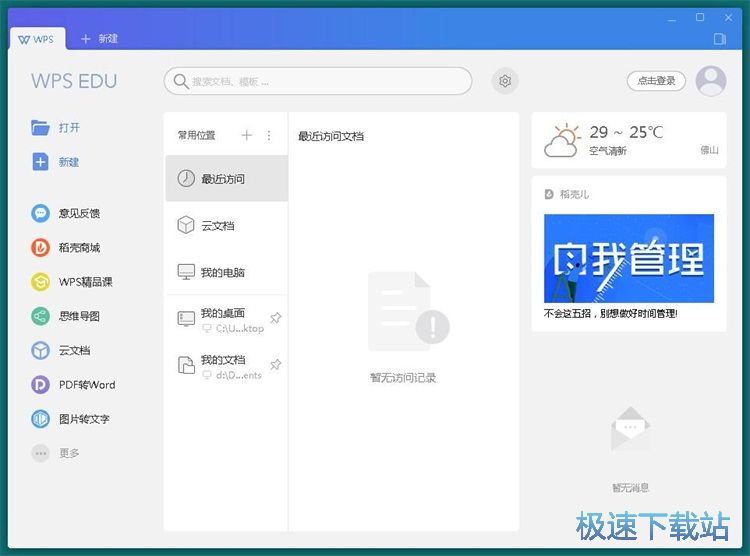750x556 pixels.
Task: Open 我的桌面 location entry
Action: [x=226, y=320]
